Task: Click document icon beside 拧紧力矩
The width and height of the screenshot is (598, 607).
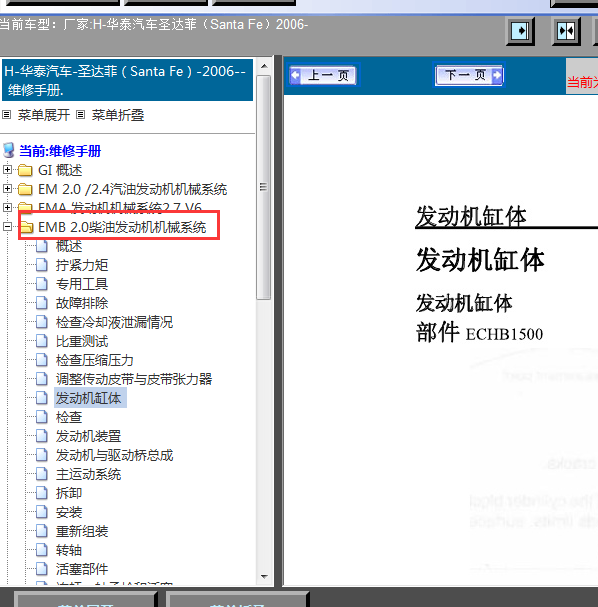Action: click(41, 265)
